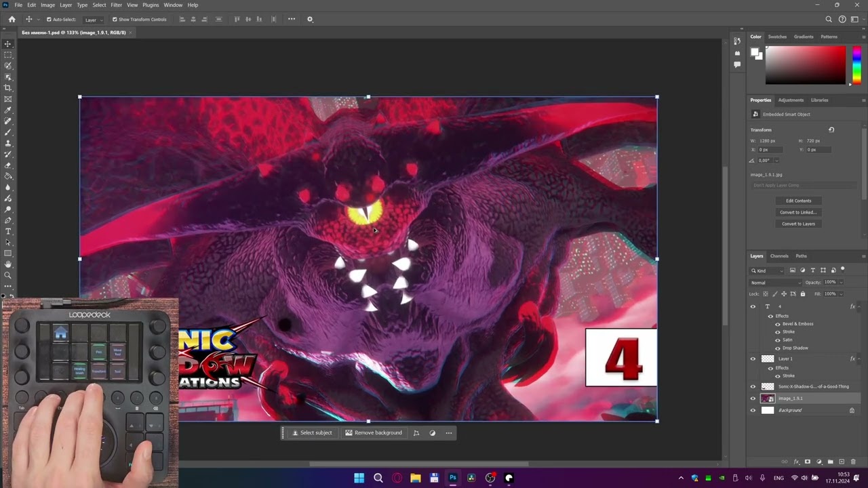Open the Filter menu
Viewport: 868px width, 488px height.
(117, 5)
